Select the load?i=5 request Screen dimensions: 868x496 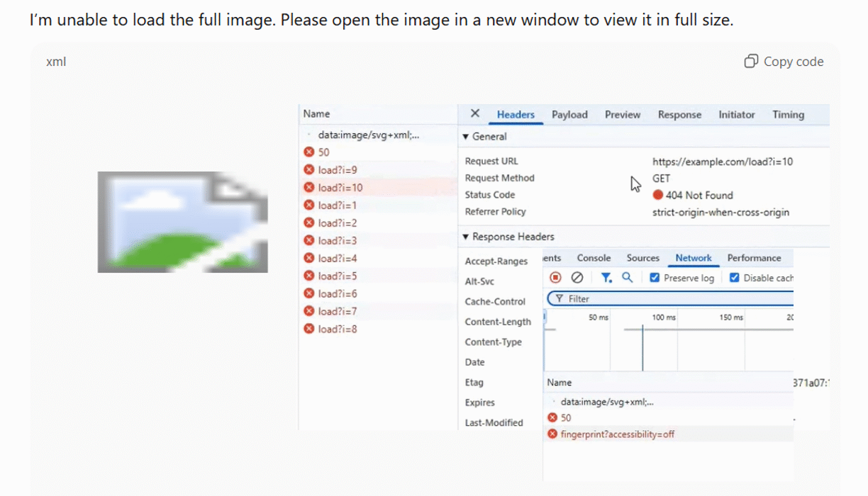tap(337, 276)
